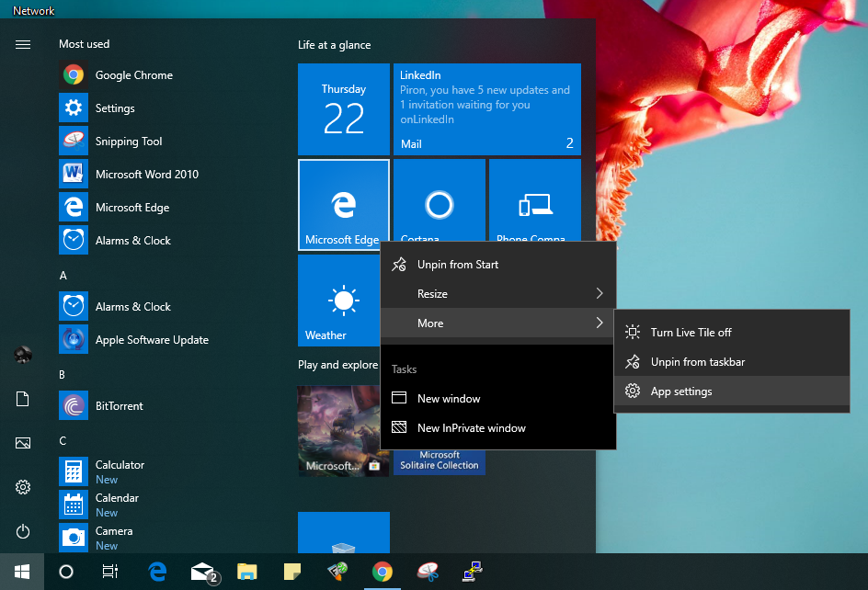Click the Most used heading
Image resolution: width=868 pixels, height=590 pixels.
pyautogui.click(x=85, y=44)
